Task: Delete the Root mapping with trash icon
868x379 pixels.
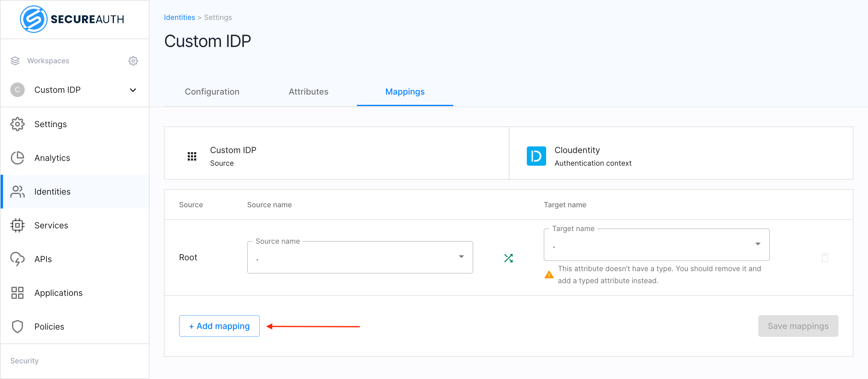Action: (x=825, y=258)
